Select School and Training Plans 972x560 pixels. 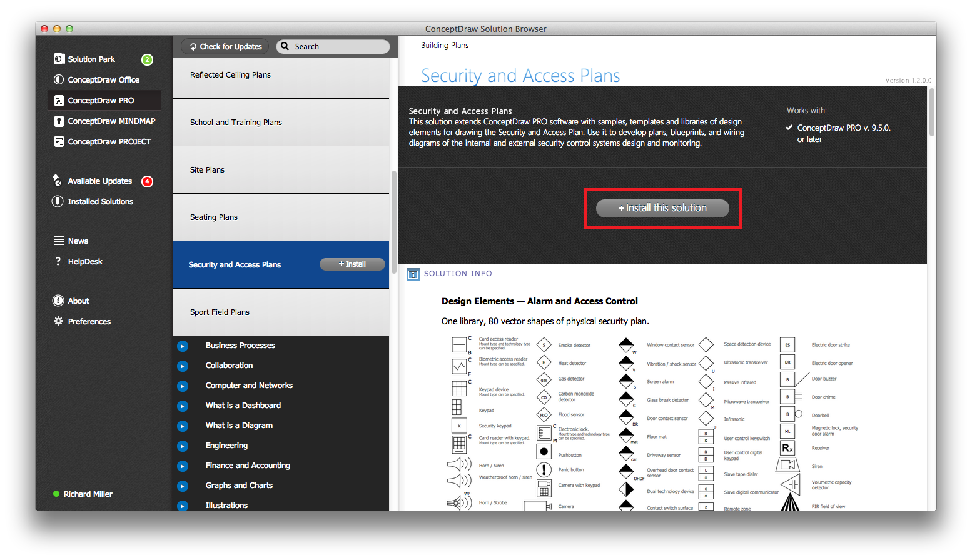click(281, 122)
